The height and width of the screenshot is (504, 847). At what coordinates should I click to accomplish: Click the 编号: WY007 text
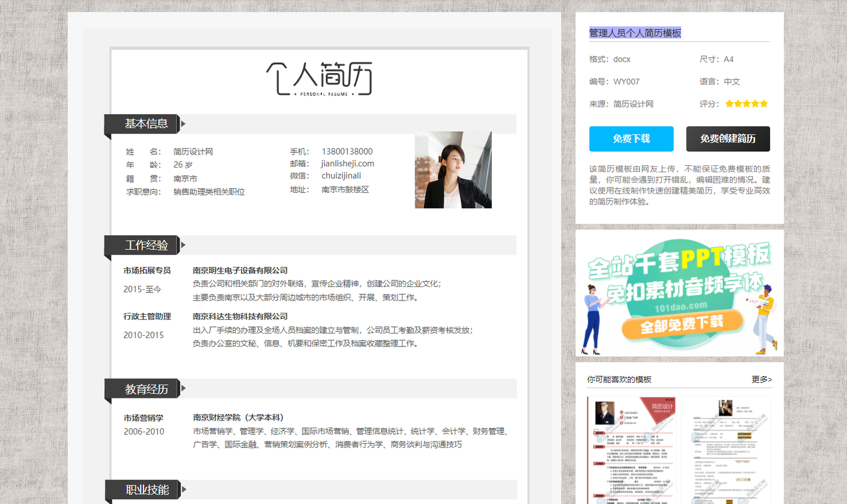point(615,82)
